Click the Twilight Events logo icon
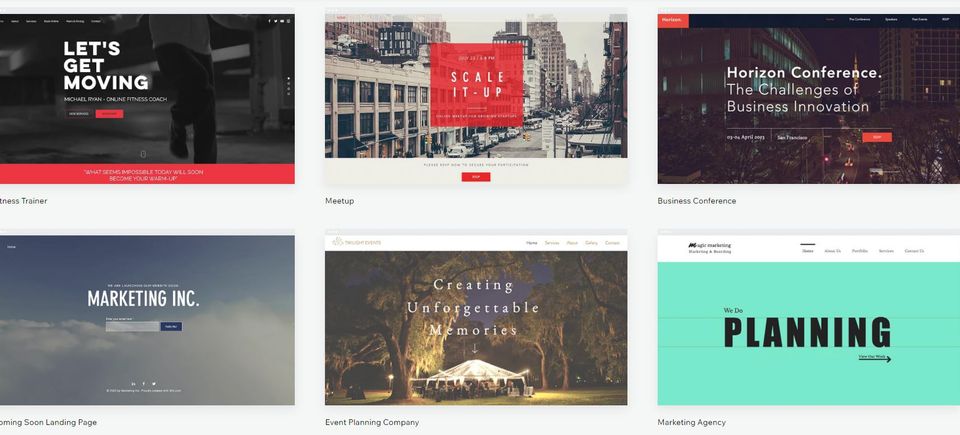This screenshot has height=435, width=960. click(337, 243)
